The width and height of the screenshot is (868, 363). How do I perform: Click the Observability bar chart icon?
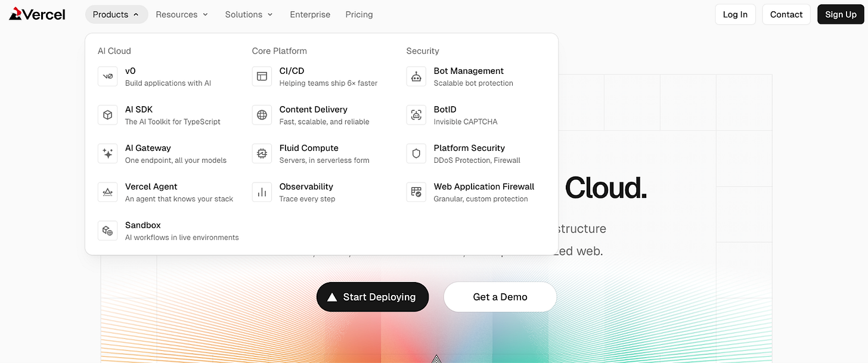262,192
